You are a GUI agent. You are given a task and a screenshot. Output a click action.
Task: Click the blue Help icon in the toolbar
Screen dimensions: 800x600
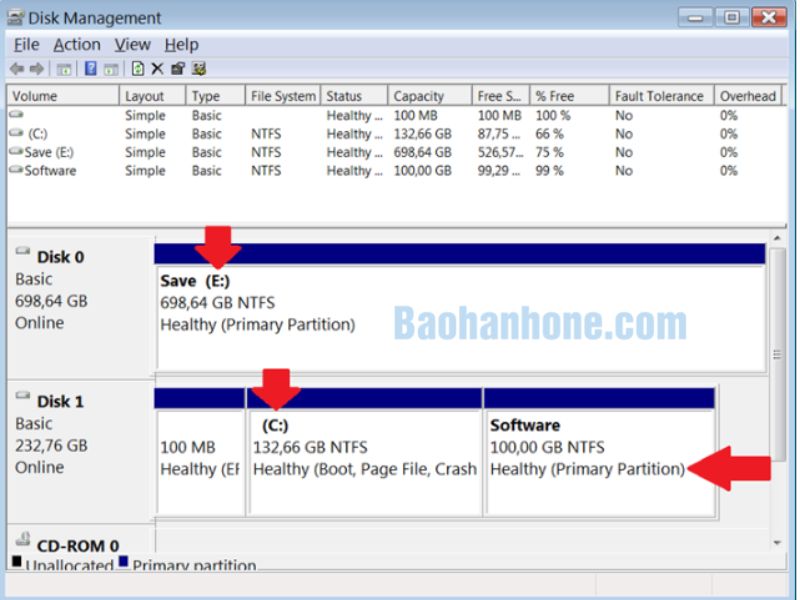coord(90,69)
